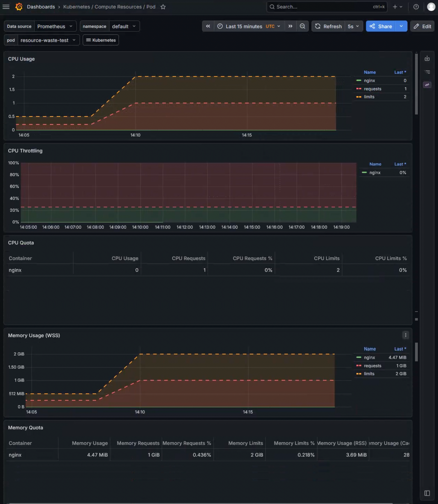438x504 pixels.
Task: Star this dashboard as favorite
Action: (x=163, y=7)
